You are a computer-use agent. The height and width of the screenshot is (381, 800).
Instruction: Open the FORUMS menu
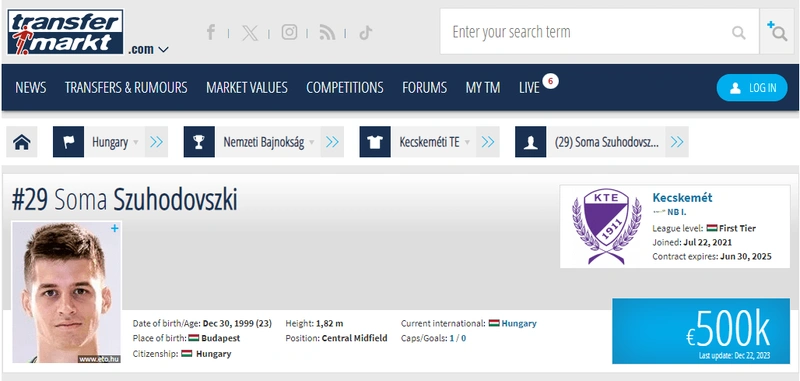coord(424,88)
